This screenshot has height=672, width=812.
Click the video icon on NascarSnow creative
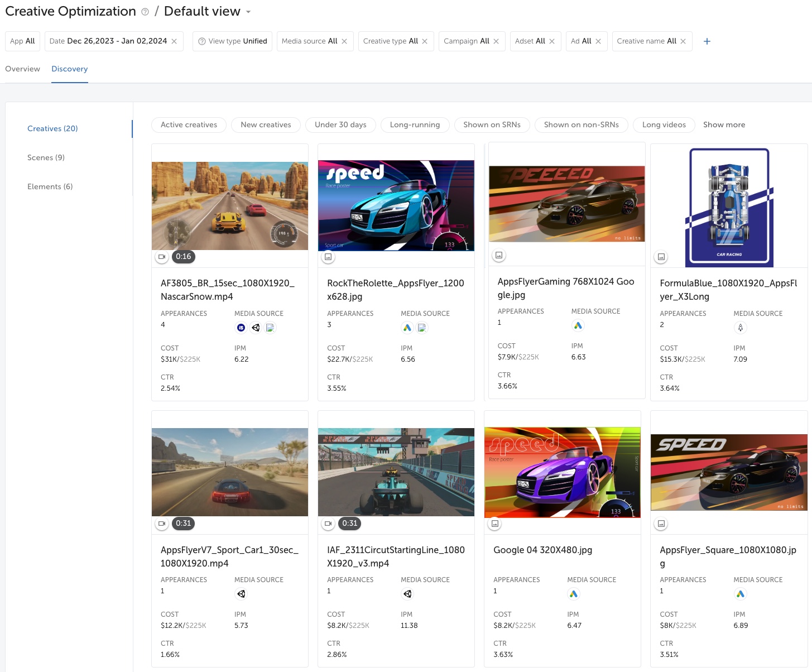(x=162, y=257)
